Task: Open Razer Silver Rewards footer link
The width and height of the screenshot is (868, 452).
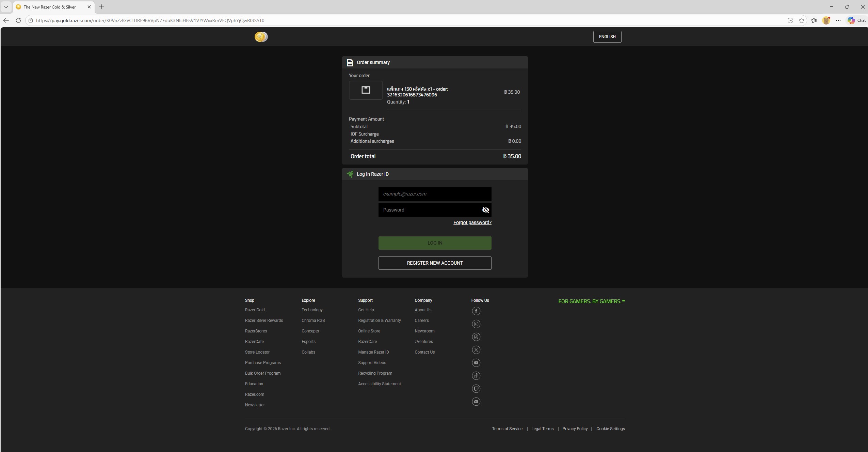Action: 264,321
